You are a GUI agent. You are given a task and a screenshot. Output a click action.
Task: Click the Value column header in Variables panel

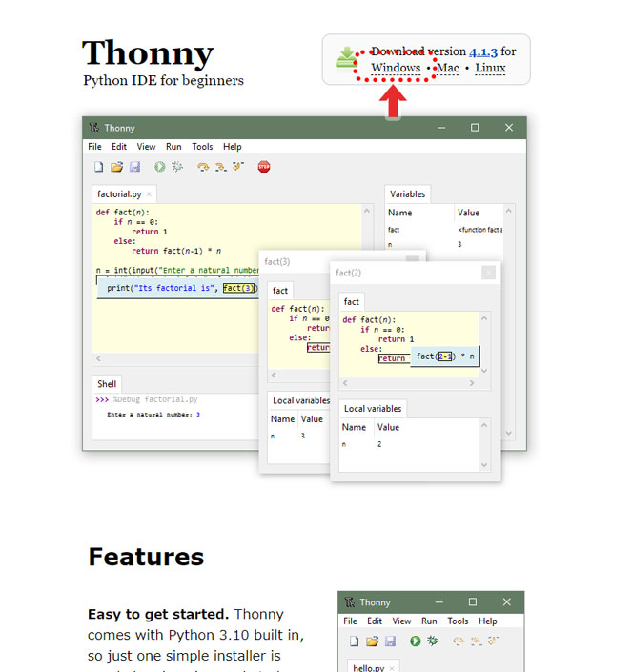(x=468, y=213)
